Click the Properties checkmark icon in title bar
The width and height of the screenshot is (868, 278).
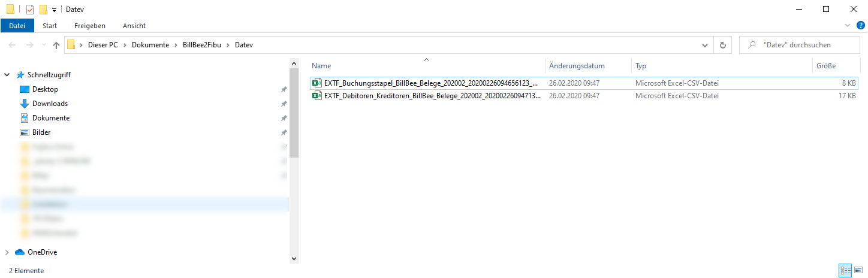click(30, 9)
